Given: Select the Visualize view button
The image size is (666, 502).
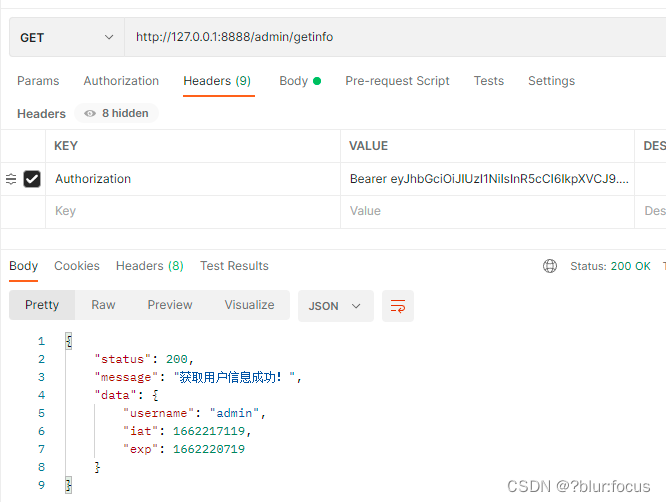Looking at the screenshot, I should click(249, 305).
